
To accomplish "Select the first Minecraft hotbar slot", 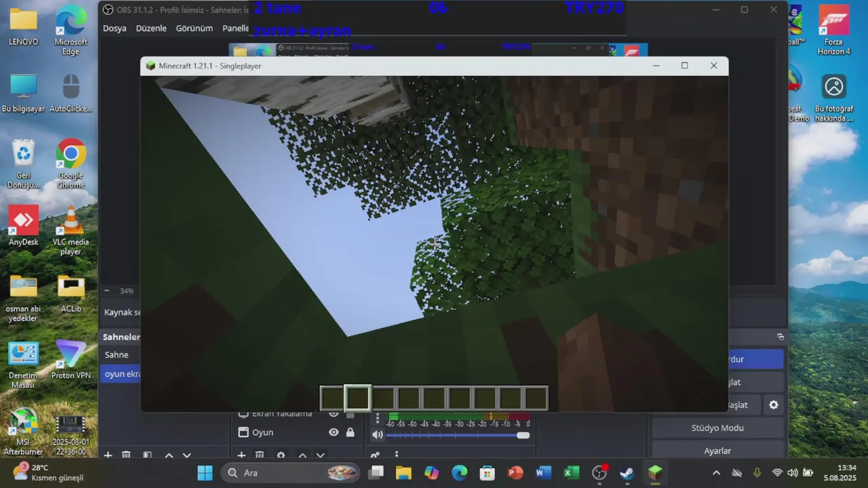I will (332, 399).
